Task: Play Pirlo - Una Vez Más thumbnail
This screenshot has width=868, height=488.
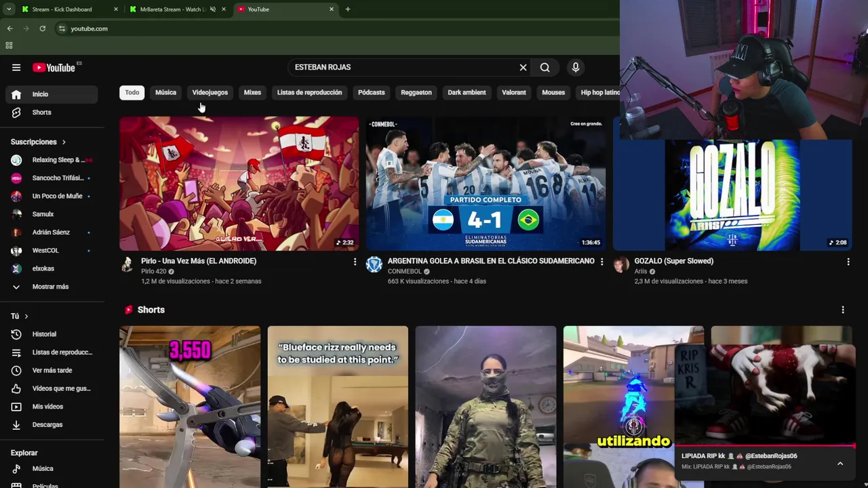Action: pos(239,184)
